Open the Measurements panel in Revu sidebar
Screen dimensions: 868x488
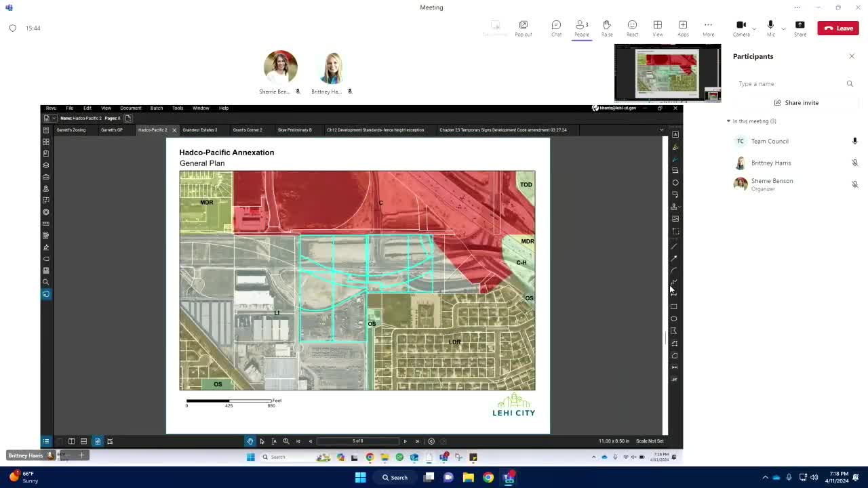[46, 224]
